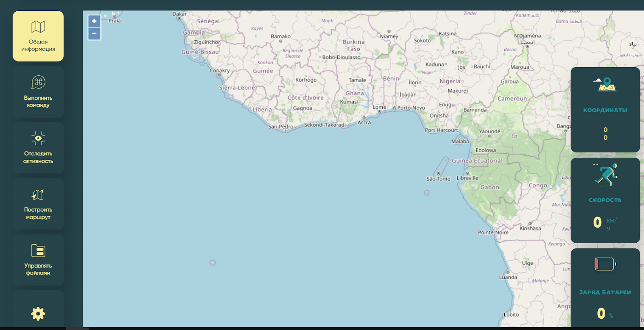Click the Управлять файлами folder icon
644x330 pixels.
38,251
